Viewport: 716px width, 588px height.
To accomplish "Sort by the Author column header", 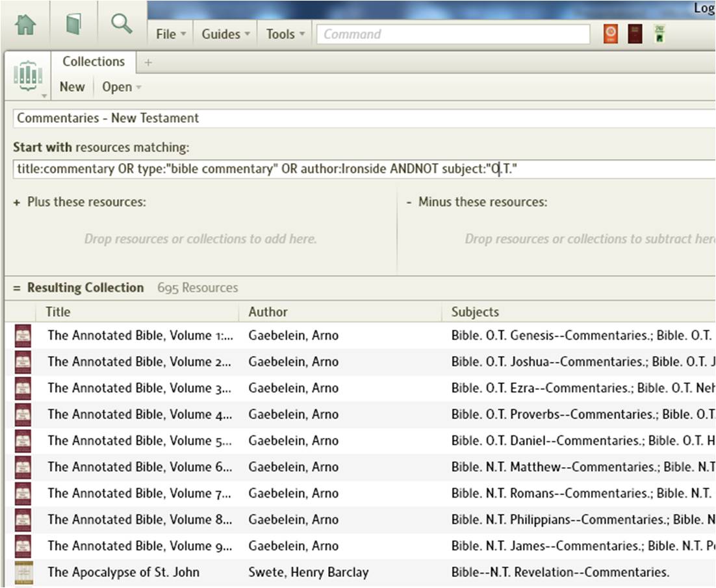I will (268, 312).
